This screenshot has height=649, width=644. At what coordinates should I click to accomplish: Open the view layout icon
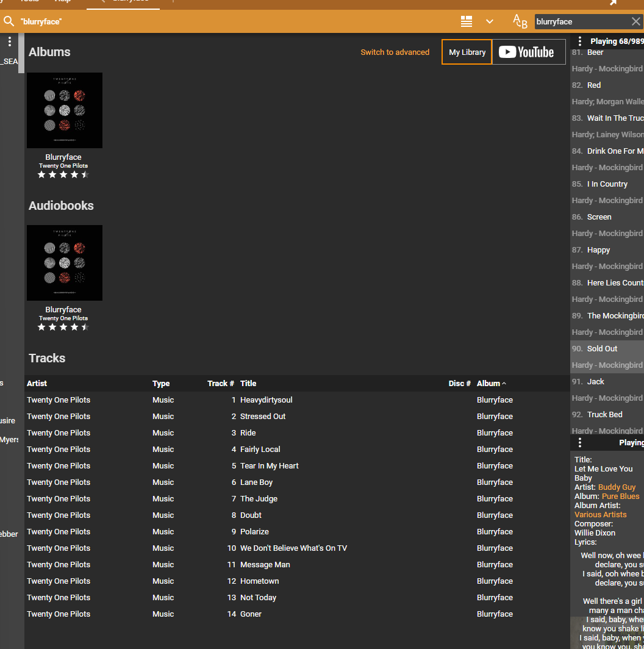pyautogui.click(x=467, y=21)
